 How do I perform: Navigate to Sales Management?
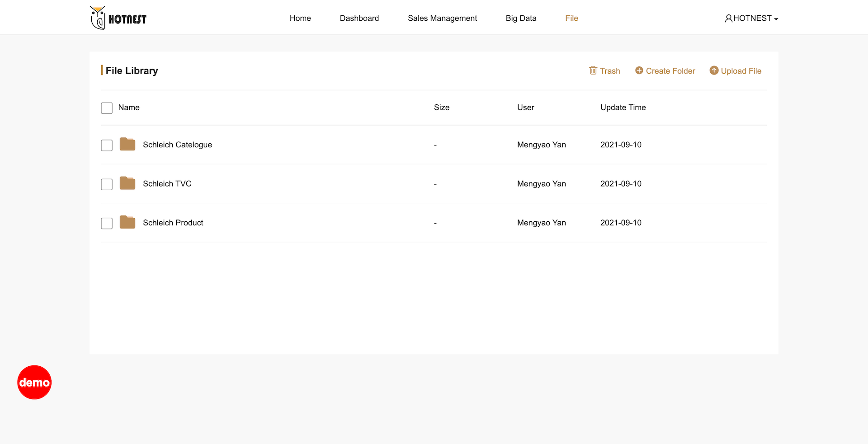[x=442, y=19]
